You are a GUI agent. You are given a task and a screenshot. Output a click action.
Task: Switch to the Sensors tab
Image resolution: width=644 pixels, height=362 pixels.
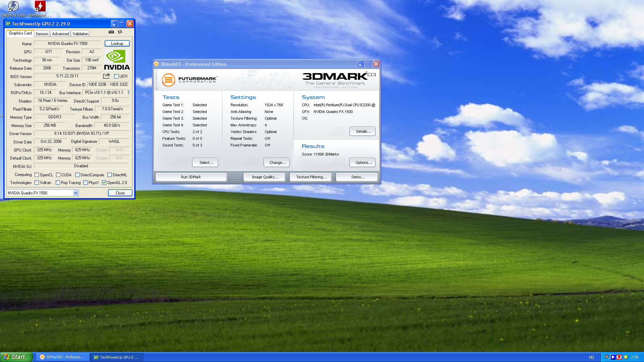pos(42,34)
